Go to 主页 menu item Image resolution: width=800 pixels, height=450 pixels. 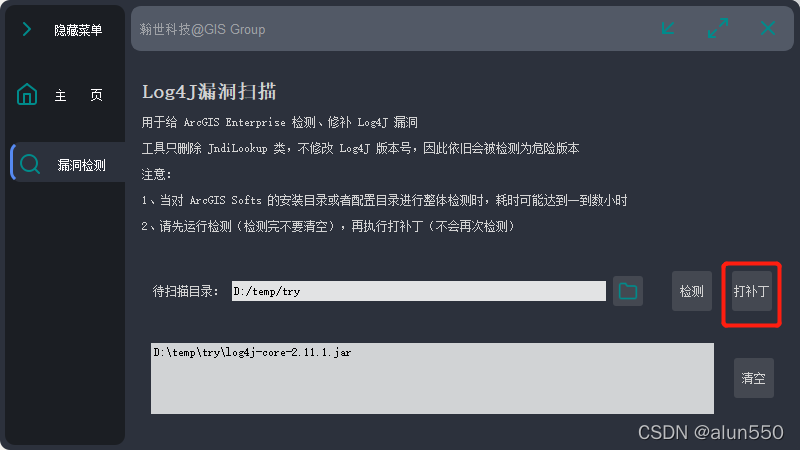click(79, 95)
